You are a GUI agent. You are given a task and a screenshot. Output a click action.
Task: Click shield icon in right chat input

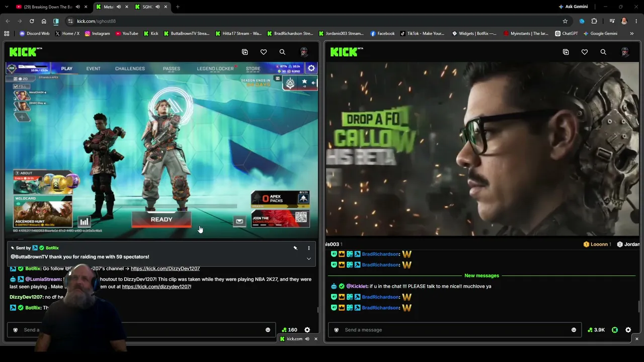[336, 330]
